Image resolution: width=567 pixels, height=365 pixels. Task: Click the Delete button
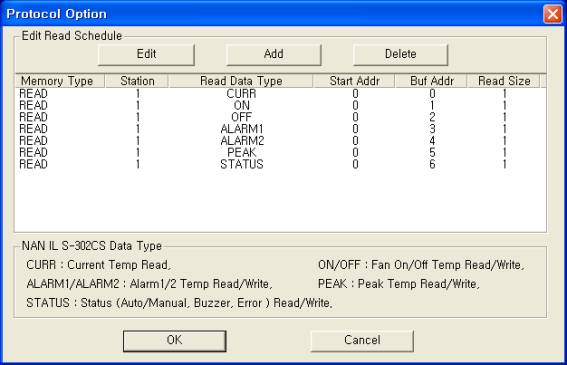400,55
